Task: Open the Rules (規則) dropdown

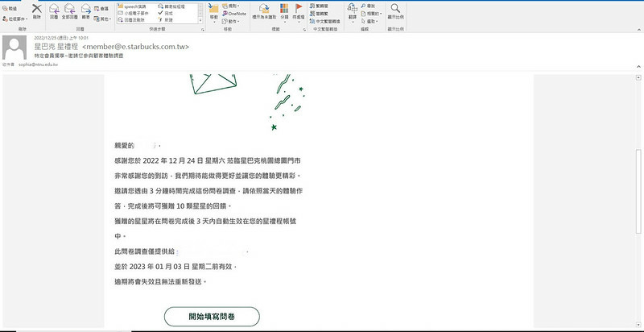Action: [x=231, y=6]
